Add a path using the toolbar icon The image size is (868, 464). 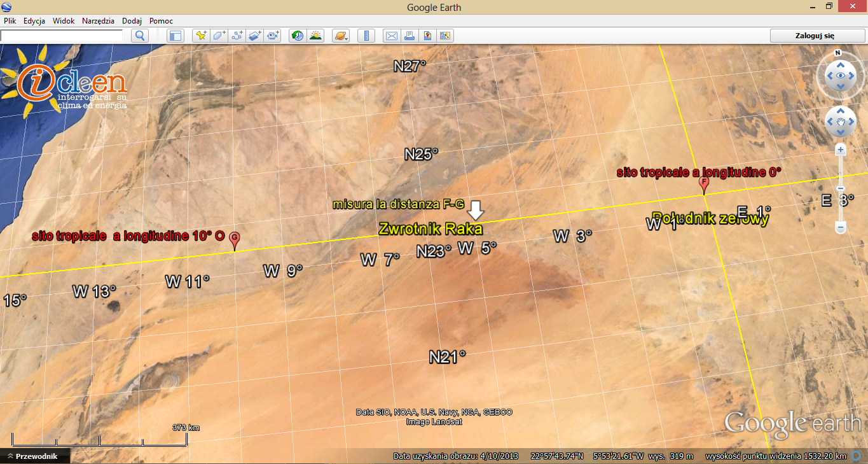click(x=237, y=36)
